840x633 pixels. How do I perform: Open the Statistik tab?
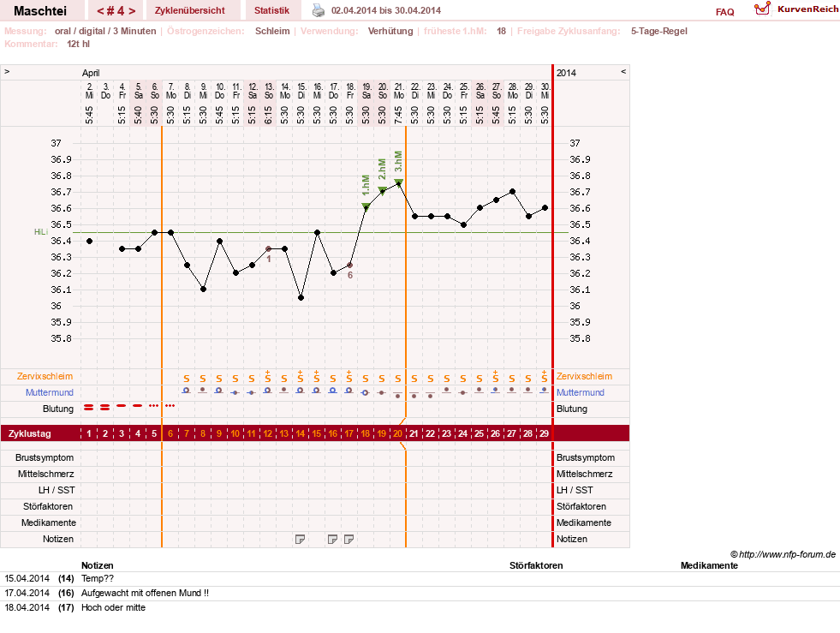click(x=271, y=10)
